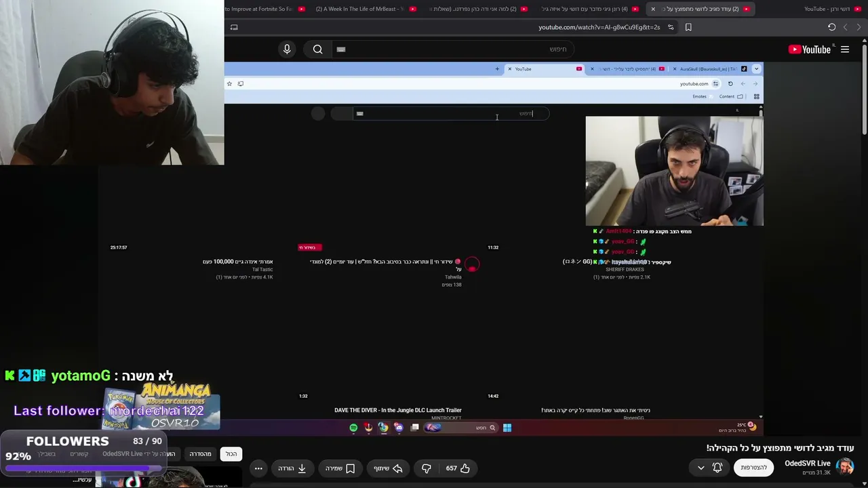Open the SHERIFF DRAKES channel link
868x488 pixels.
[x=625, y=270]
